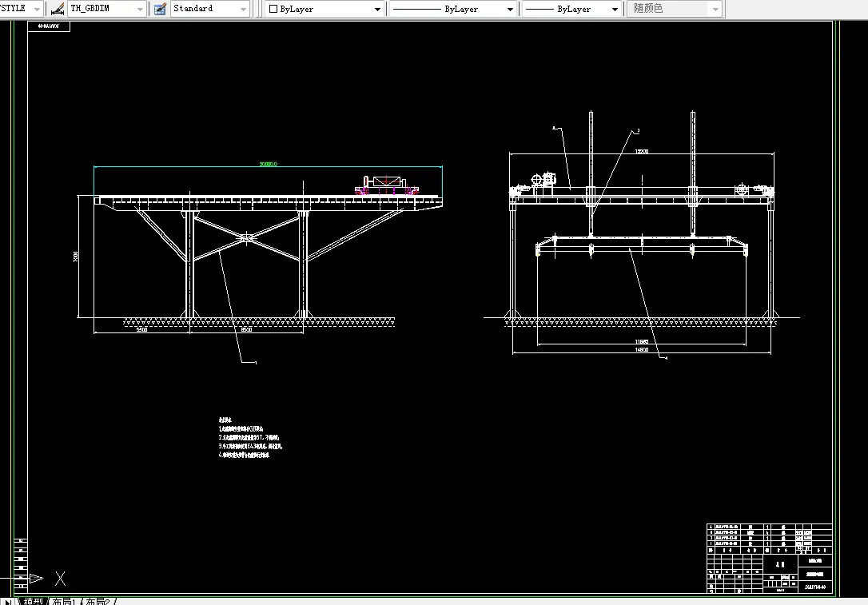Select the green 20000.0 dimension text
This screenshot has height=605, width=868.
pos(269,165)
